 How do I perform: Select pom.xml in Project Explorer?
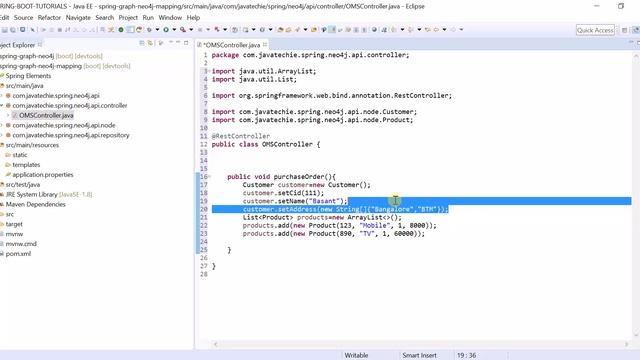pyautogui.click(x=18, y=254)
